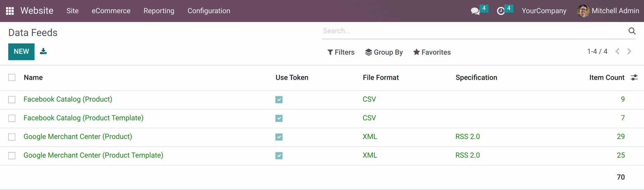The image size is (644, 190).
Task: Click the search magnifier icon
Action: click(x=632, y=31)
